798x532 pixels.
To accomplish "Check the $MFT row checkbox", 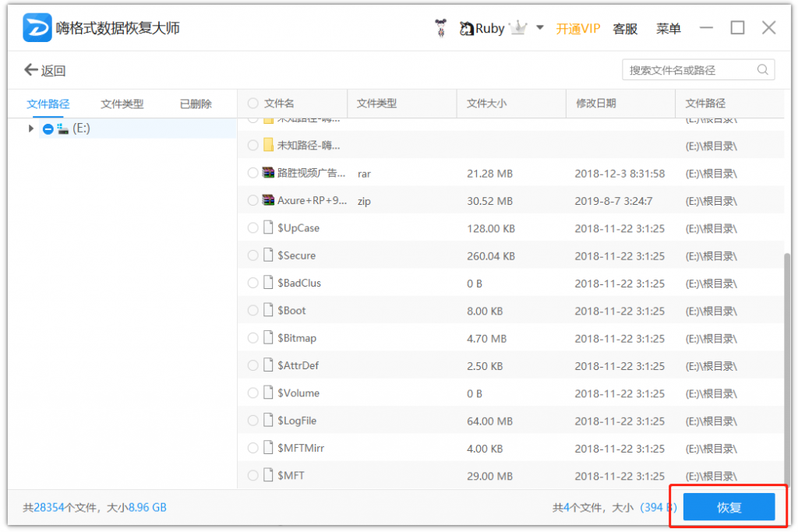I will (253, 476).
